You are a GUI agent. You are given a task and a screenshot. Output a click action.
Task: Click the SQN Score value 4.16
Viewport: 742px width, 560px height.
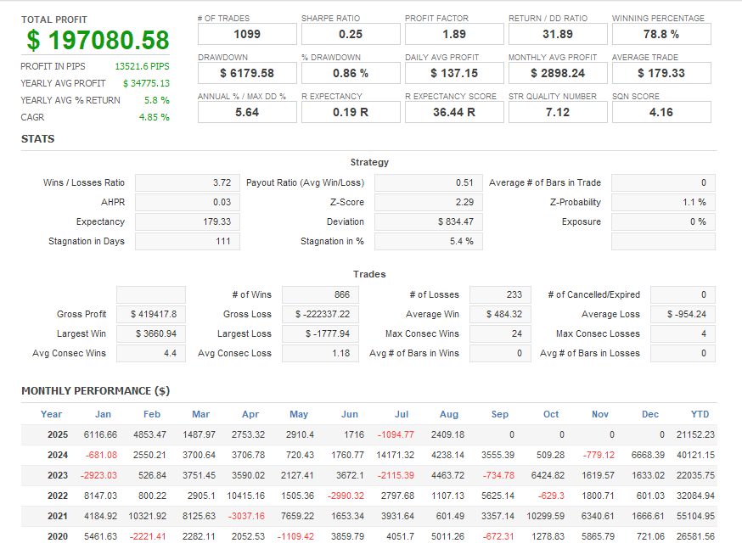coord(661,112)
